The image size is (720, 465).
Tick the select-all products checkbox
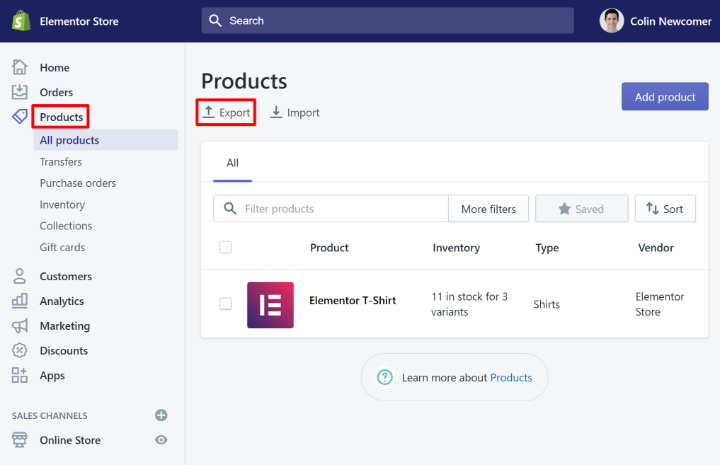225,247
